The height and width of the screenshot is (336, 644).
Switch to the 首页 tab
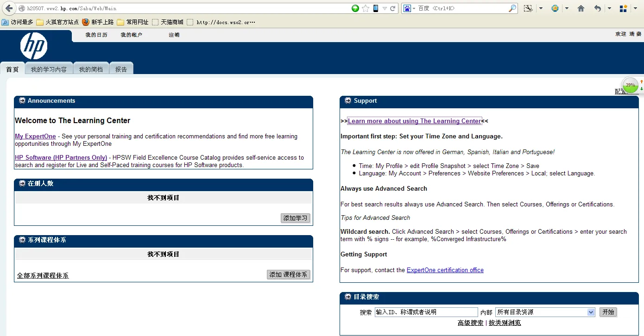[13, 69]
